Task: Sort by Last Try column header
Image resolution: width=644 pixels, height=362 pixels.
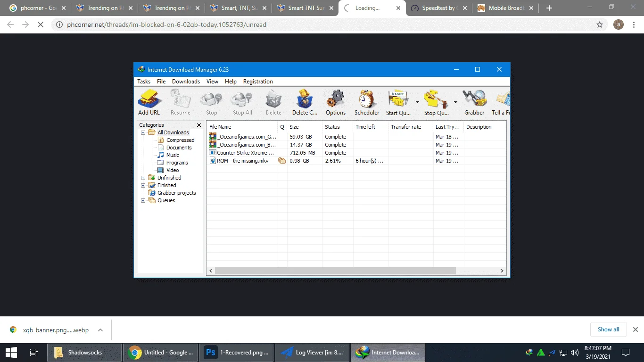Action: [x=448, y=127]
